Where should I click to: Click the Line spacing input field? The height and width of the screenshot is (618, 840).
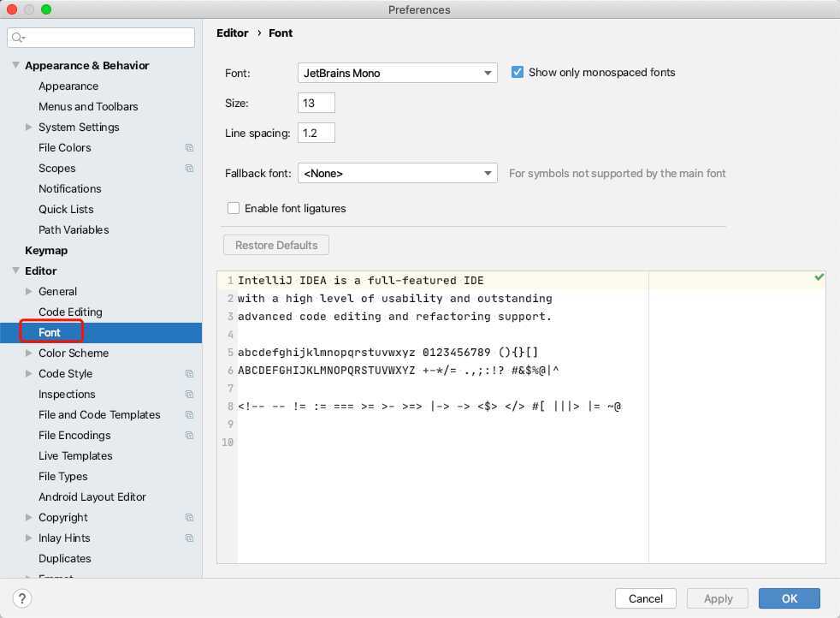(x=316, y=133)
